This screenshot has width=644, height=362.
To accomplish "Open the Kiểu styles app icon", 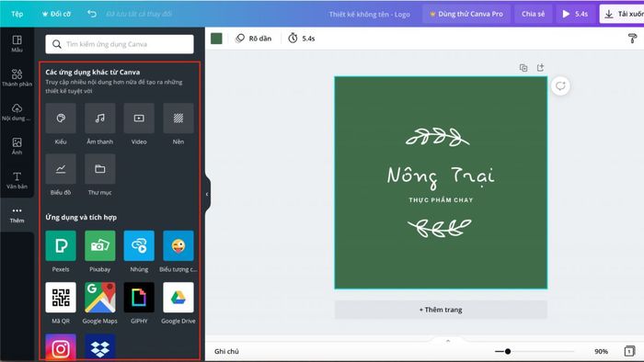I will (61, 119).
